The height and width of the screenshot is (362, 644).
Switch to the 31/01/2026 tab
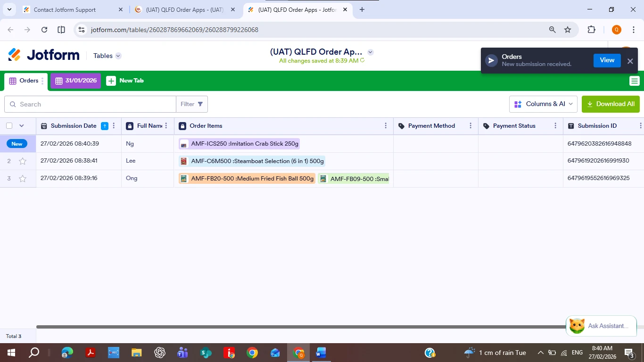click(75, 81)
